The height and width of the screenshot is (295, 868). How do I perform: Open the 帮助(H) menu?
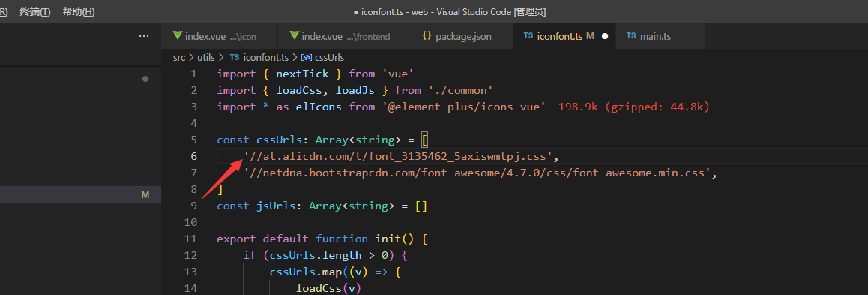(78, 12)
